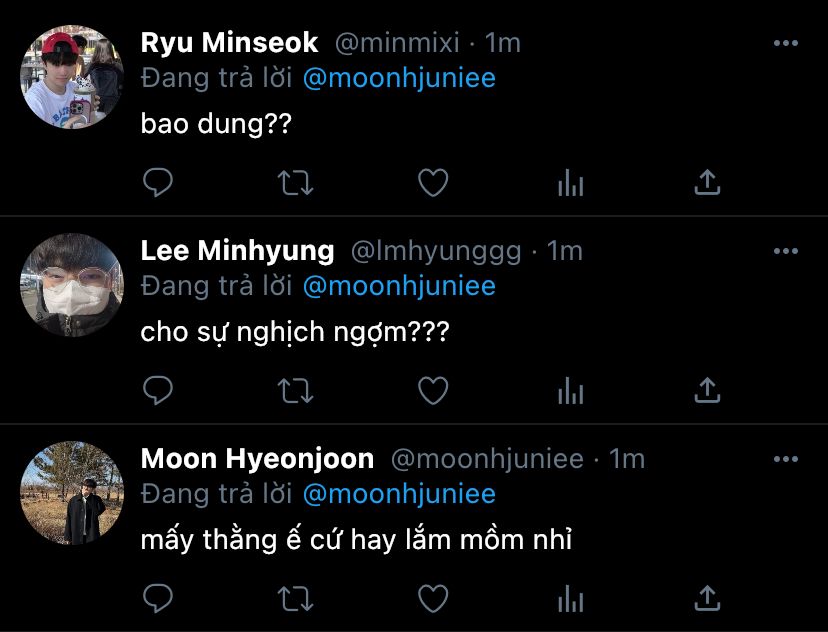View analytics for Ryu Minseok's tweet
The image size is (828, 632).
click(x=570, y=183)
